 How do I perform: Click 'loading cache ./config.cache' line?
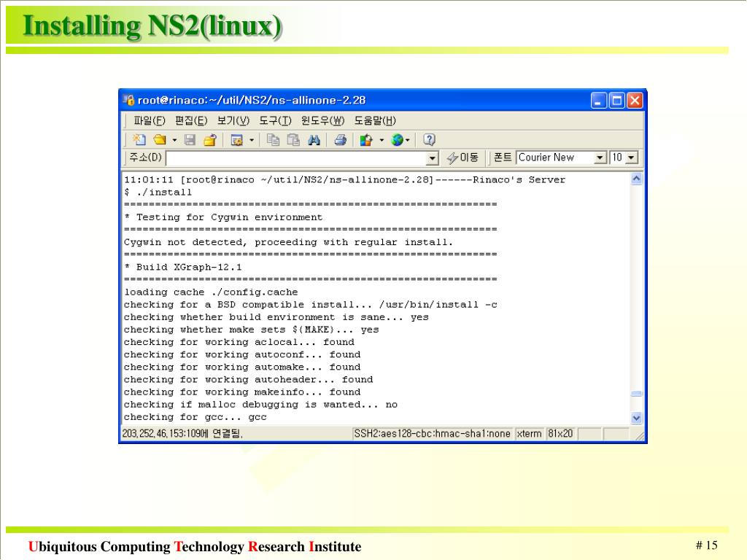(x=211, y=292)
